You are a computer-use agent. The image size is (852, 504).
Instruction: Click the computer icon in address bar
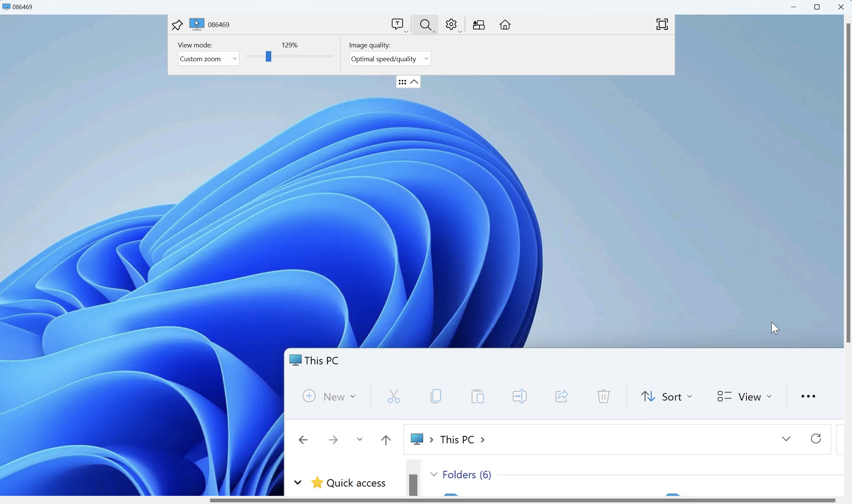[x=417, y=439]
